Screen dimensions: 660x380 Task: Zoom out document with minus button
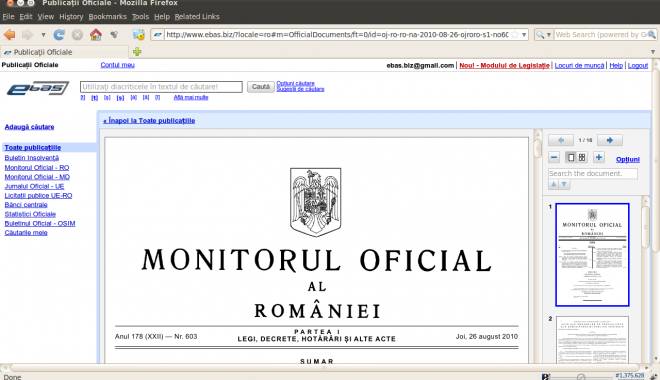pos(554,157)
